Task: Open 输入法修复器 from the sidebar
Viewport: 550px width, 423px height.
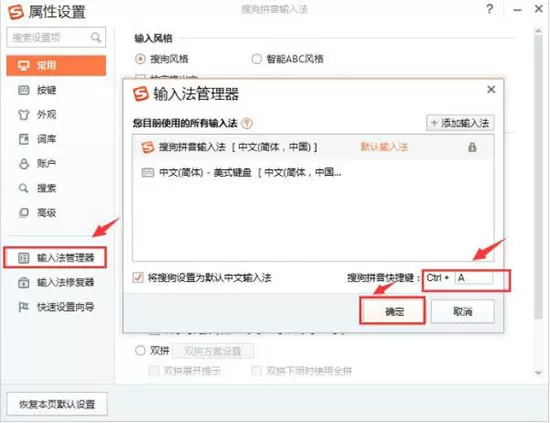Action: click(56, 282)
